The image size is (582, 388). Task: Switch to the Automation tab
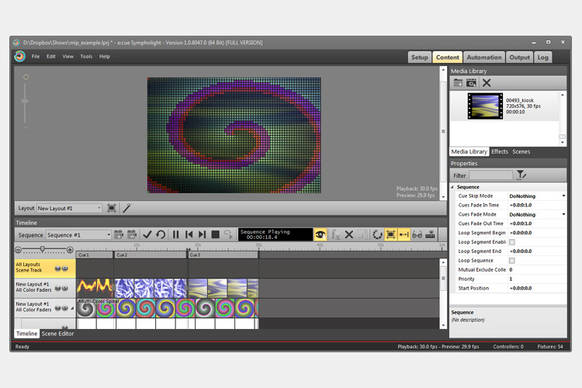pos(484,57)
